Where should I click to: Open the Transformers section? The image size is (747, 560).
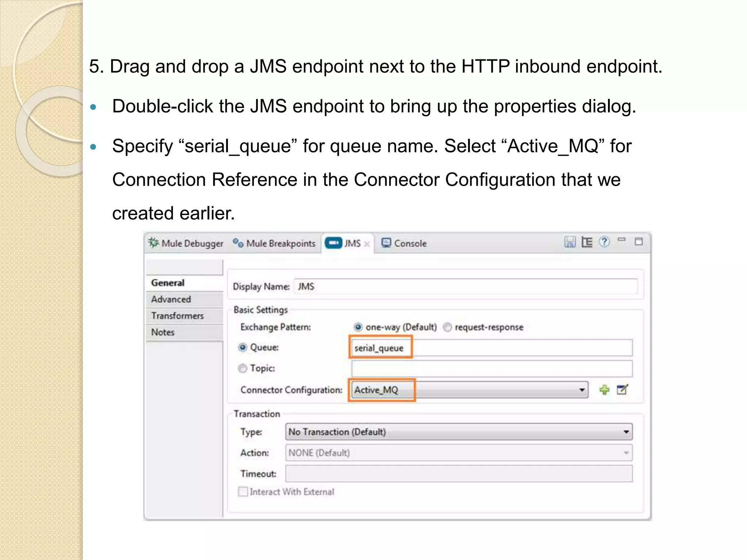pos(184,316)
